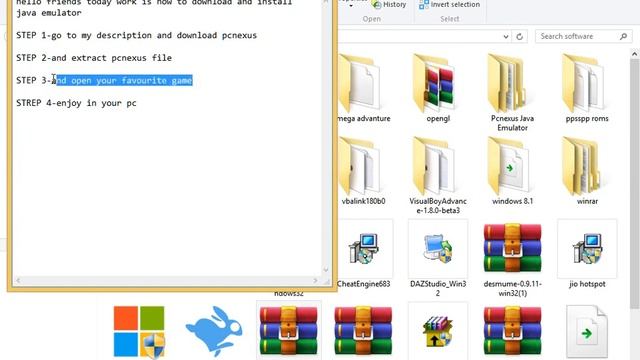Click the refresh button beside the address bar
This screenshot has width=640, height=360.
tap(519, 36)
